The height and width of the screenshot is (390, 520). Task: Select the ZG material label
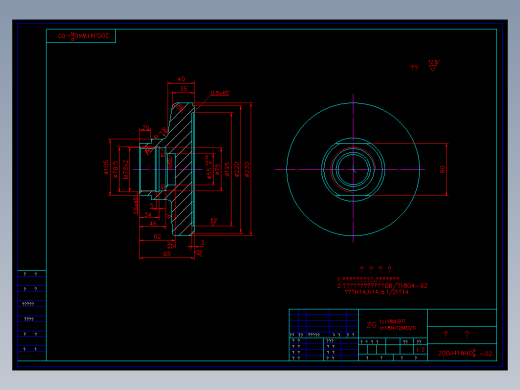click(x=371, y=325)
